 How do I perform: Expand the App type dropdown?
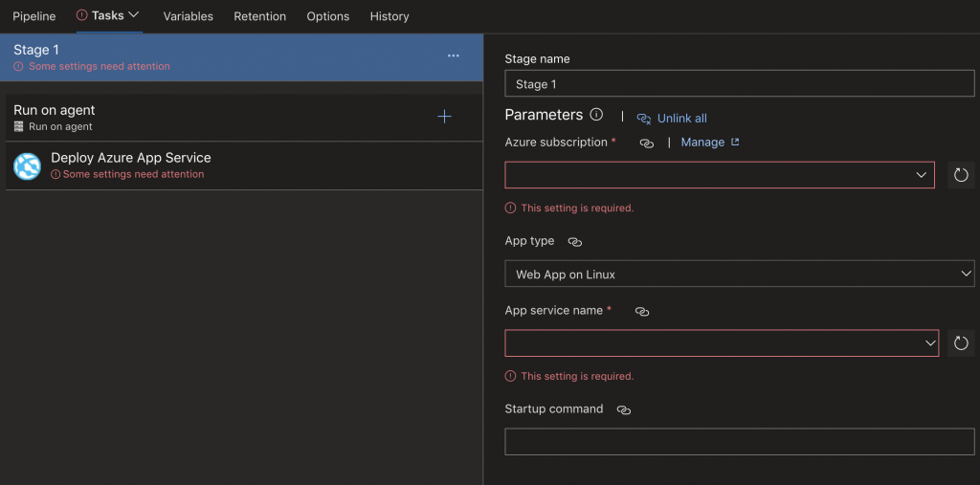(x=739, y=275)
